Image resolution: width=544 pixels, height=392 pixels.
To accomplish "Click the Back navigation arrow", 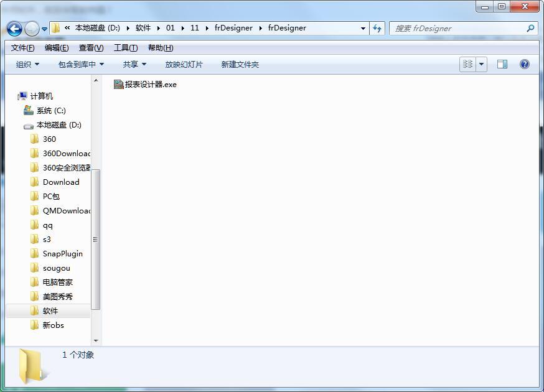I will [x=14, y=29].
